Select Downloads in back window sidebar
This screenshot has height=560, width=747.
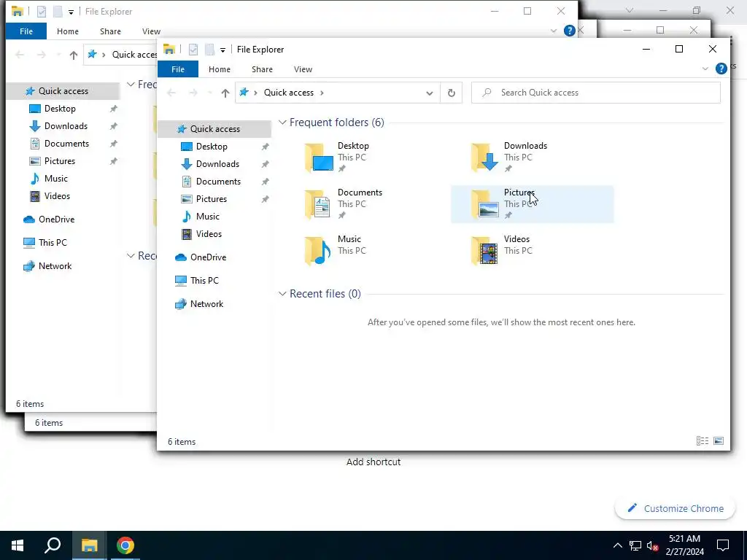coord(66,126)
